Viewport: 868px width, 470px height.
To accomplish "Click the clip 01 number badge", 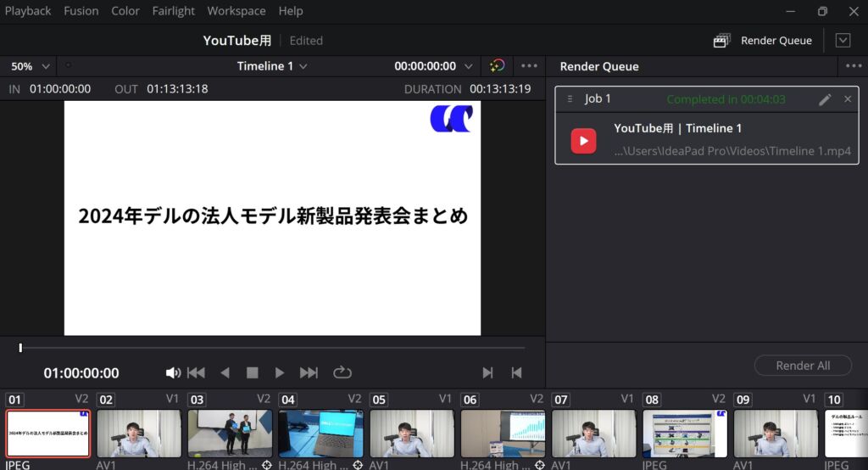I will coord(15,400).
